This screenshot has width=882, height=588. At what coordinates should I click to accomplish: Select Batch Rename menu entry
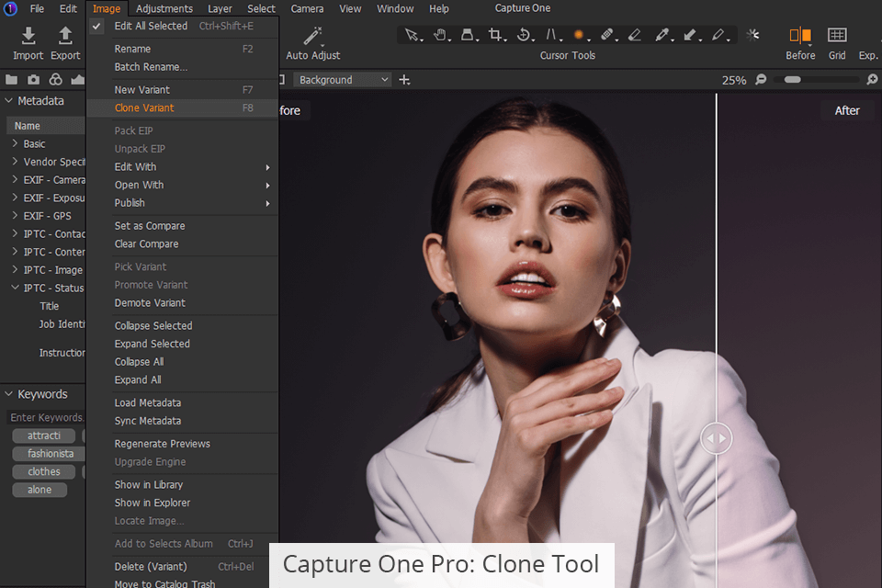tap(184, 66)
